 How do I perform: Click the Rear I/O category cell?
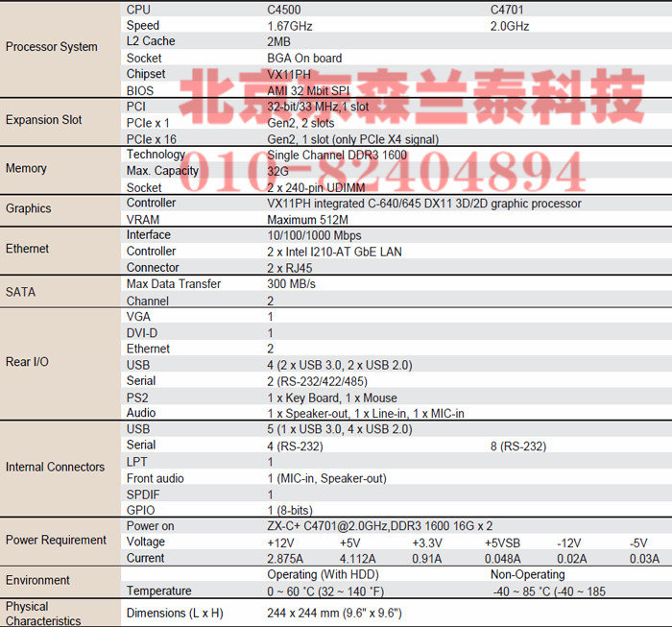pos(27,362)
